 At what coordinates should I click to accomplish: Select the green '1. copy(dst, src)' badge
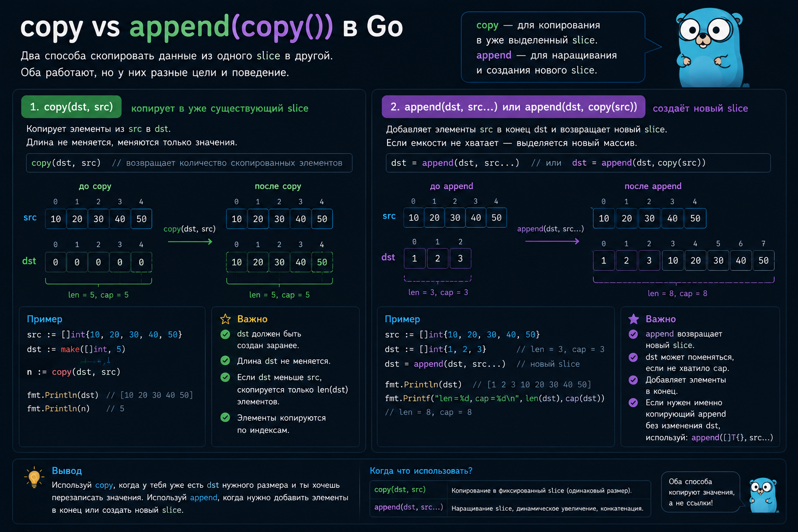pos(71,107)
